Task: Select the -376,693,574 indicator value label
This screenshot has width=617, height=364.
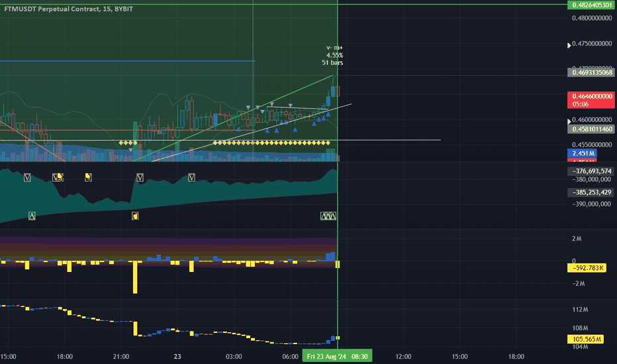Action: click(591, 171)
